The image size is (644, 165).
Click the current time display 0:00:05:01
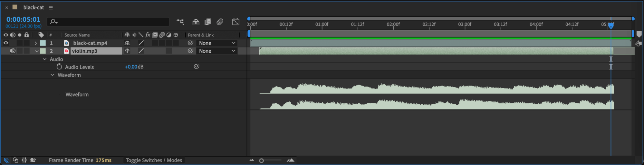pos(23,19)
